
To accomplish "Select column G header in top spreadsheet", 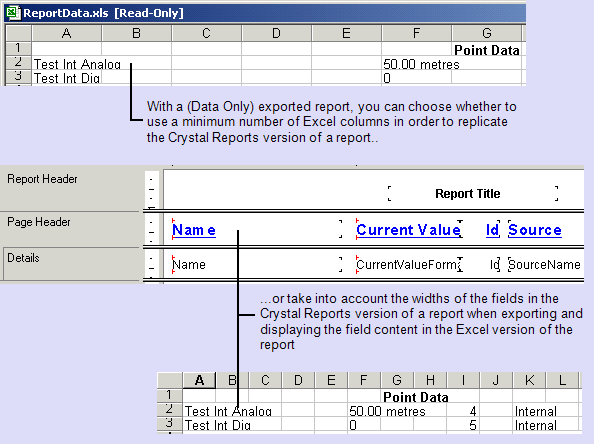I will pyautogui.click(x=487, y=33).
